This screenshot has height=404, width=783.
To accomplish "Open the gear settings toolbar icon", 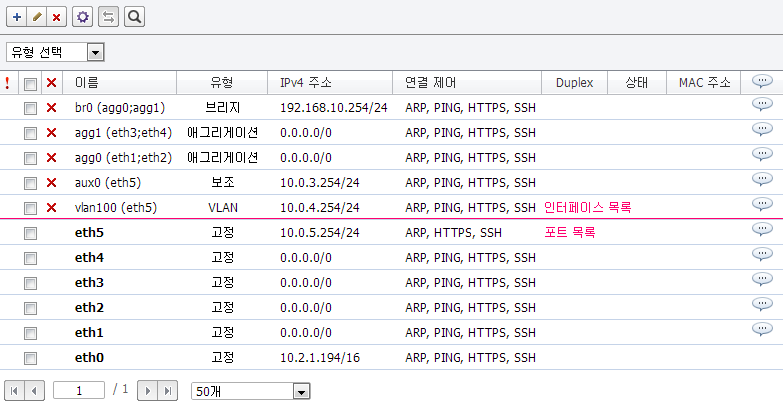I will (83, 17).
